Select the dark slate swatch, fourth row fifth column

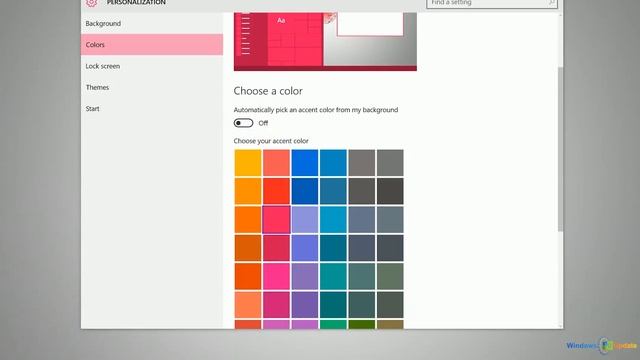362,248
